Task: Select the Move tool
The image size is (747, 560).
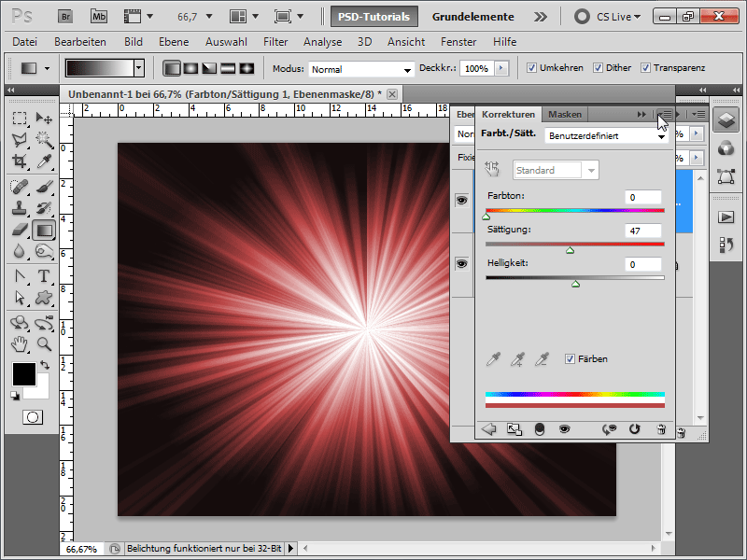Action: click(x=44, y=118)
